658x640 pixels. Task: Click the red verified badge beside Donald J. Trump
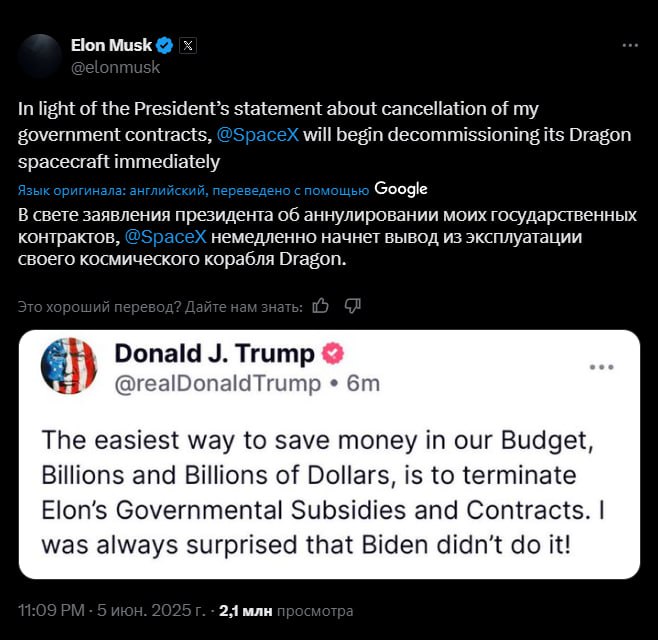(x=332, y=354)
